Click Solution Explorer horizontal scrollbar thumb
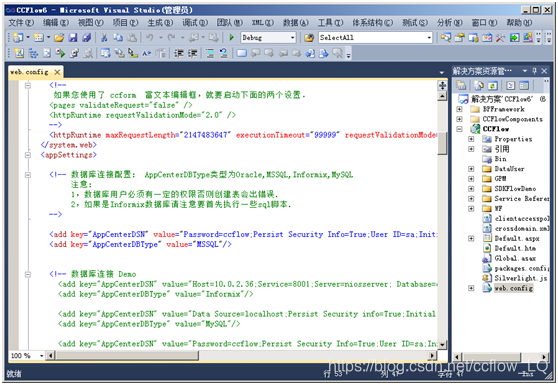 (492, 357)
